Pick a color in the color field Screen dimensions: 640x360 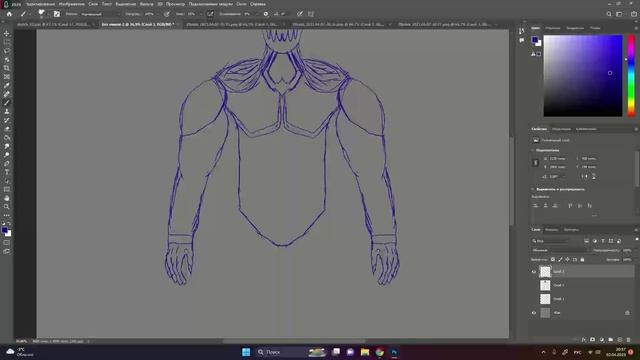click(x=583, y=76)
